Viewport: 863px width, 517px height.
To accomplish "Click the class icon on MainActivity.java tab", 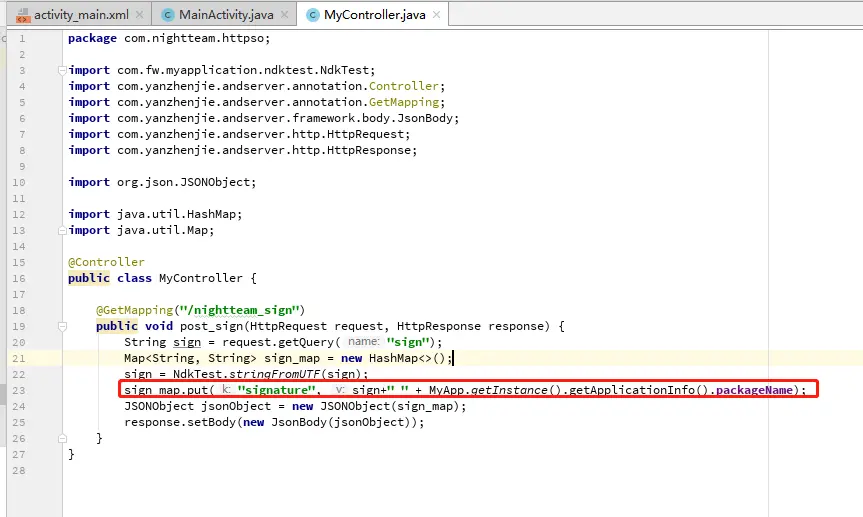I will coord(167,15).
